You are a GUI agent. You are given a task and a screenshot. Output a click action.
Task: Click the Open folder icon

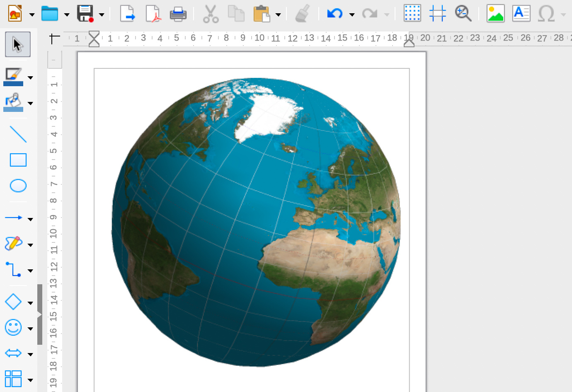[50, 14]
